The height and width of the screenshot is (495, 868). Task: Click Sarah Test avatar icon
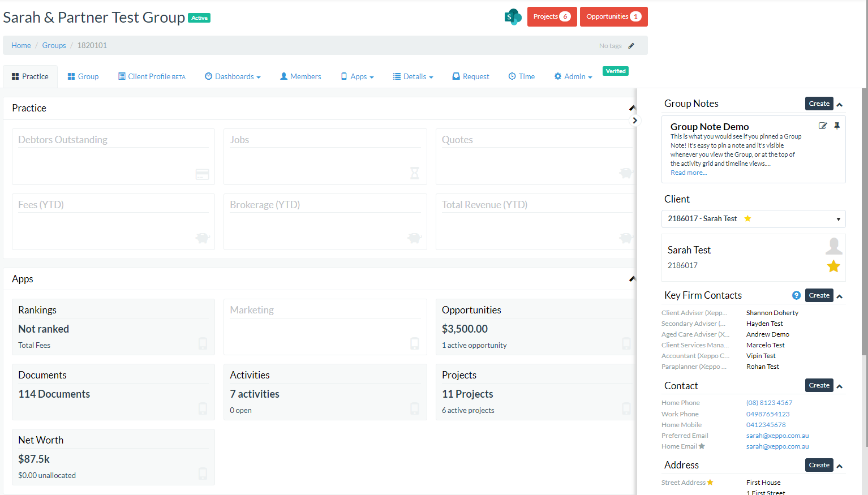click(833, 246)
